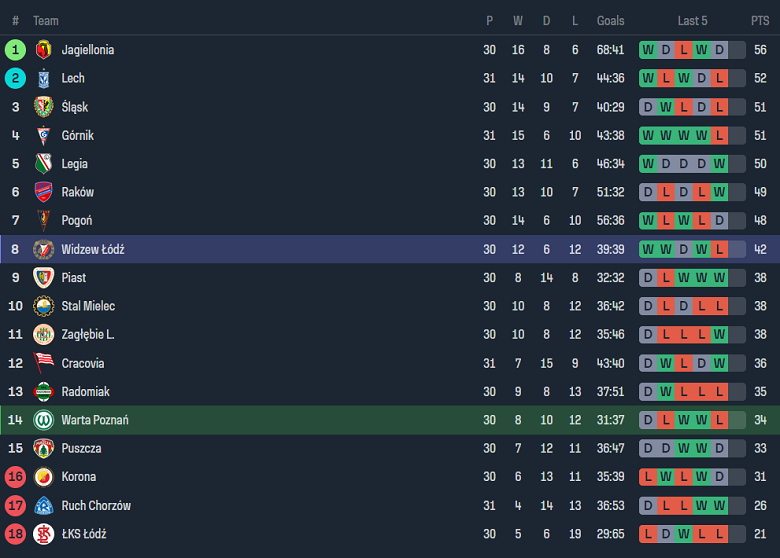Open the Stal Mielec team page

tap(88, 306)
